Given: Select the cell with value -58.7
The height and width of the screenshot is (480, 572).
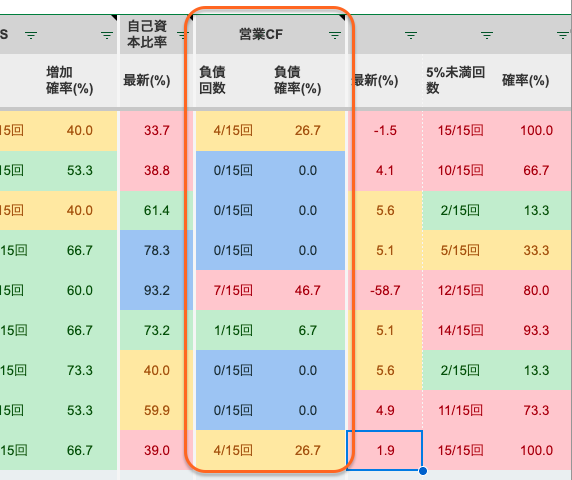Looking at the screenshot, I should [x=385, y=290].
